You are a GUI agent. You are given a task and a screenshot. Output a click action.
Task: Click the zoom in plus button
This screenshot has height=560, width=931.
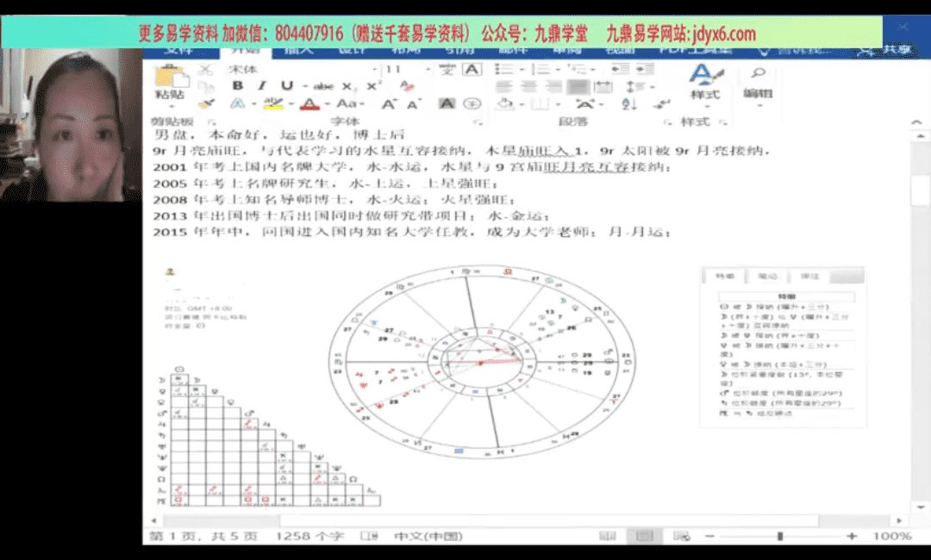pos(852,536)
